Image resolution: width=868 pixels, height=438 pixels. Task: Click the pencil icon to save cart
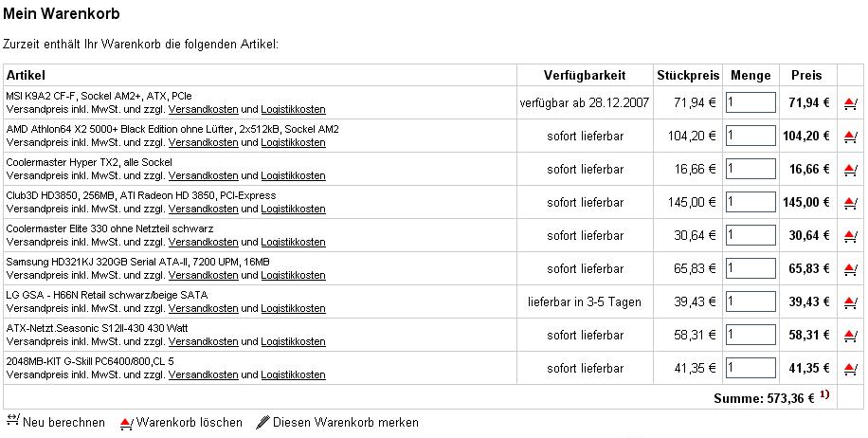tap(262, 423)
